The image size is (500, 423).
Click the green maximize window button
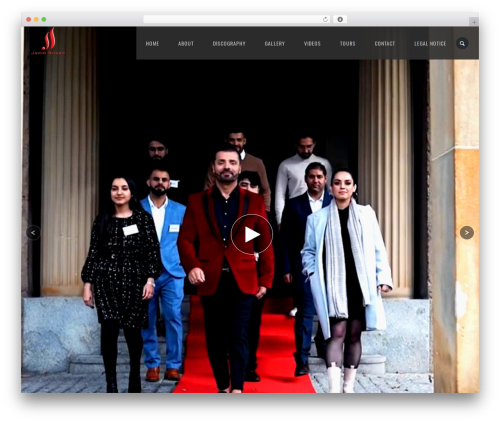tap(44, 19)
